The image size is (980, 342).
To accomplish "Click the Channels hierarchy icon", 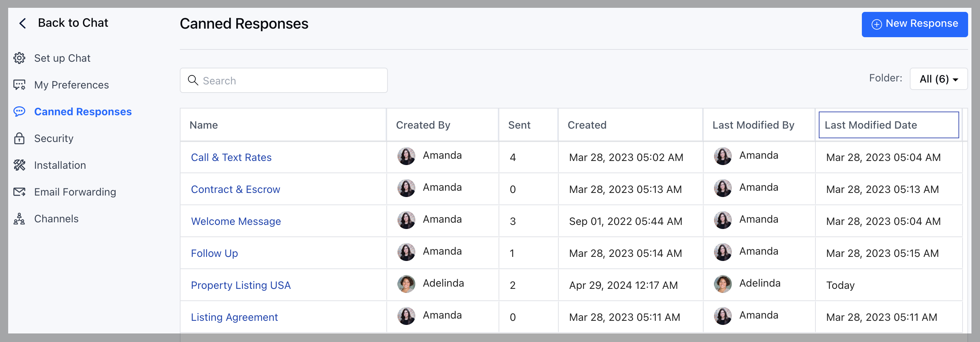I will [19, 219].
